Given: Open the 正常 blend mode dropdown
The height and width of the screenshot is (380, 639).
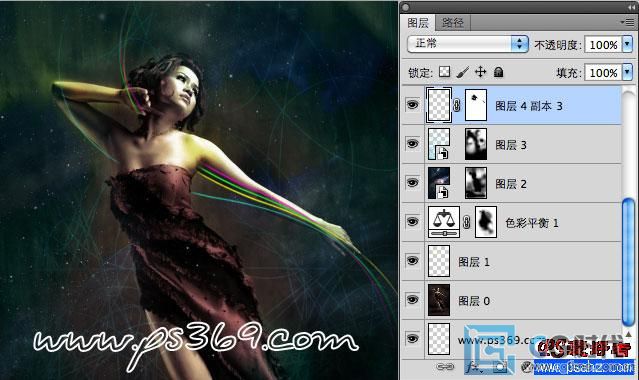Looking at the screenshot, I should (x=468, y=44).
